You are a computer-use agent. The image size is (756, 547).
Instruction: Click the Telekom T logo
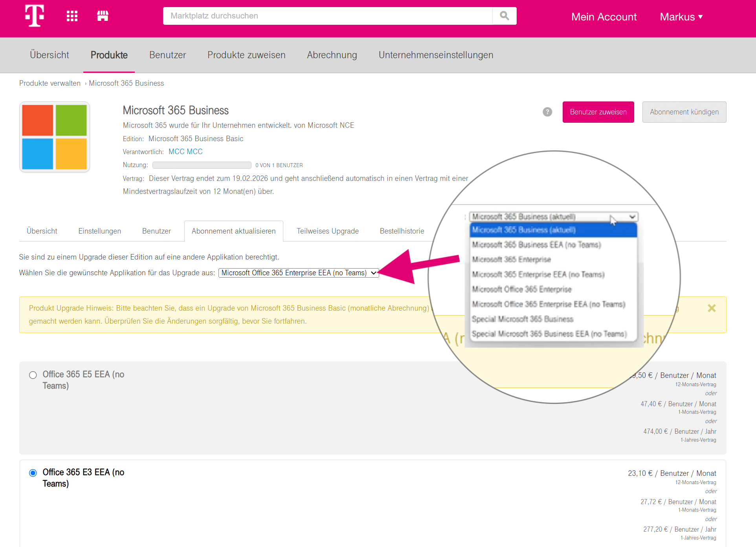[x=35, y=16]
